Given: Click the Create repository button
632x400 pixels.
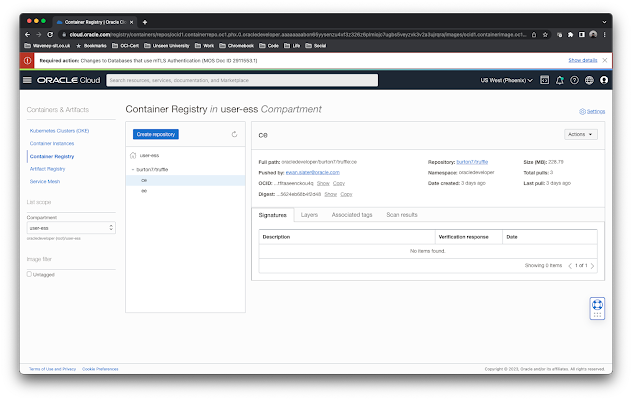Looking at the screenshot, I should pyautogui.click(x=156, y=134).
